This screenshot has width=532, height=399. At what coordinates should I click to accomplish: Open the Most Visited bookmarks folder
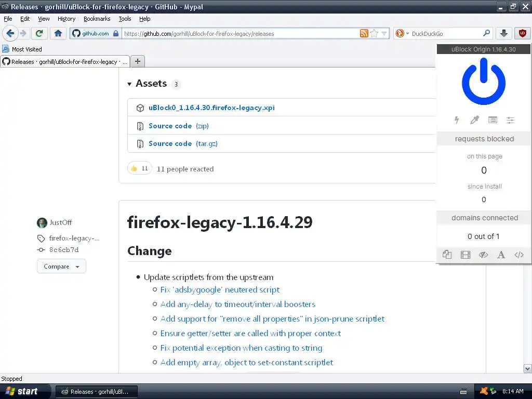click(x=22, y=49)
